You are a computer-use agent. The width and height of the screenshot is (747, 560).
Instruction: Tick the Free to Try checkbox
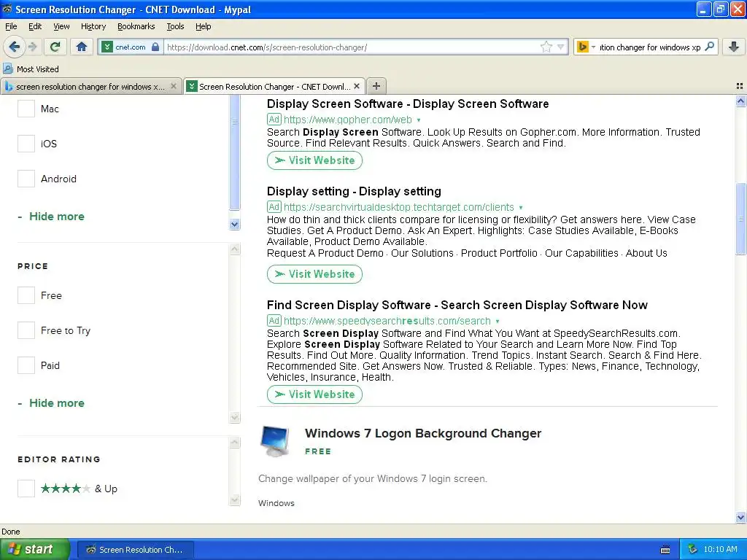click(26, 330)
